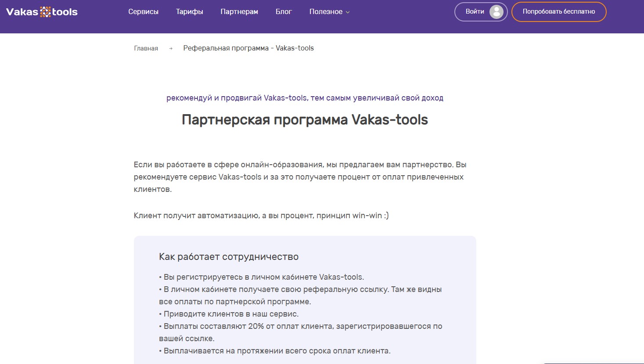
Task: Click the breadcrumb arrow separator icon
Action: pyautogui.click(x=171, y=48)
